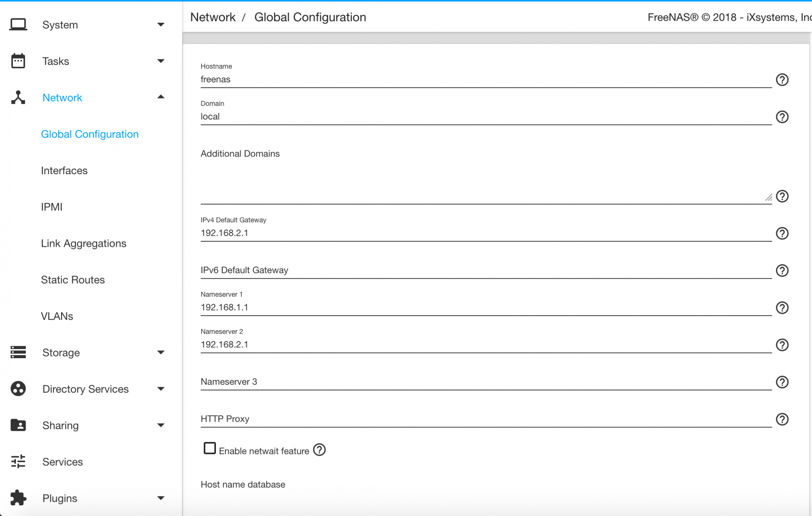The image size is (812, 516).
Task: Expand the Directory Services arrow
Action: [161, 389]
